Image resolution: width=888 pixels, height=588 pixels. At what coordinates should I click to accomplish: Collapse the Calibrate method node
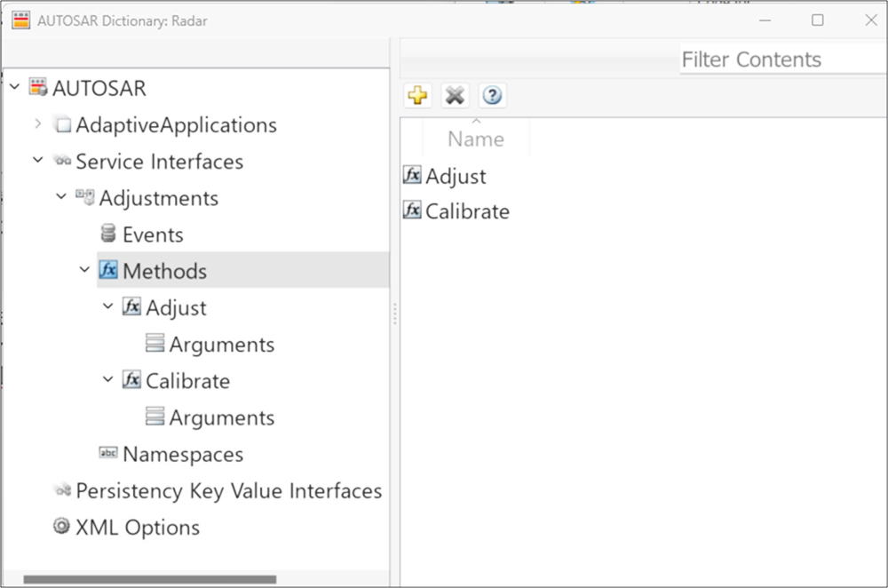point(107,379)
